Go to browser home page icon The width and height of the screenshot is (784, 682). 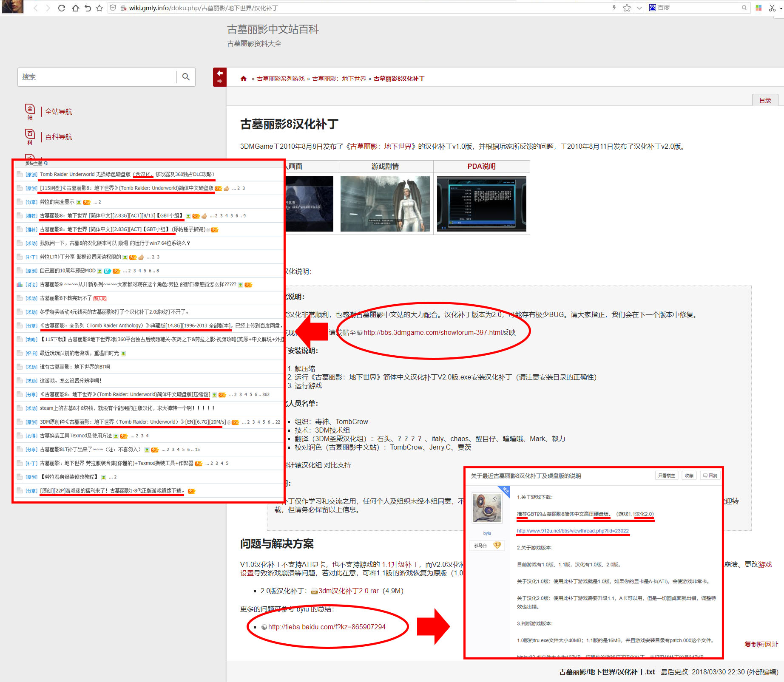tap(75, 8)
